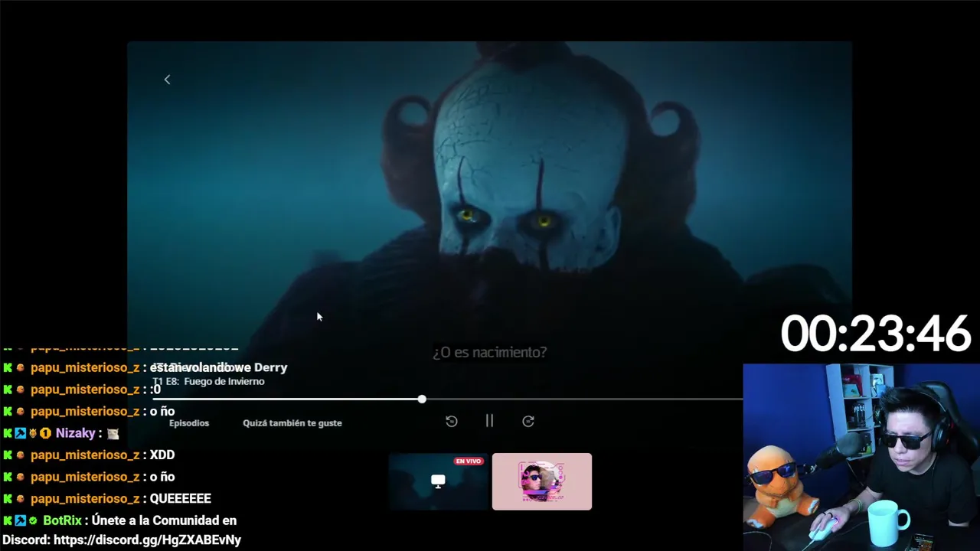This screenshot has width=980, height=551.
Task: Go back using the player's back arrow
Action: [x=167, y=80]
